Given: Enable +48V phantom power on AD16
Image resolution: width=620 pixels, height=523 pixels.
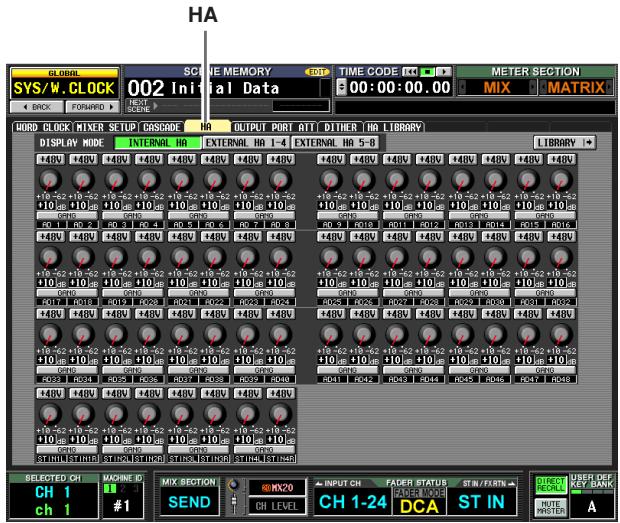Looking at the screenshot, I should pos(561,160).
